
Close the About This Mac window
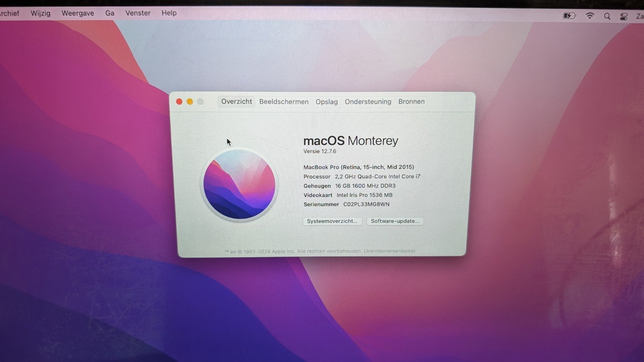180,102
